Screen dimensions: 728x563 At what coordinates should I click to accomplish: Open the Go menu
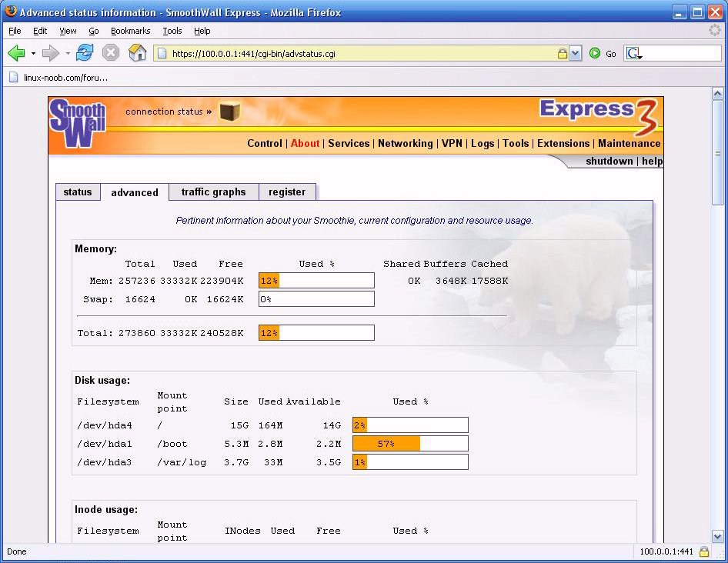pos(94,31)
